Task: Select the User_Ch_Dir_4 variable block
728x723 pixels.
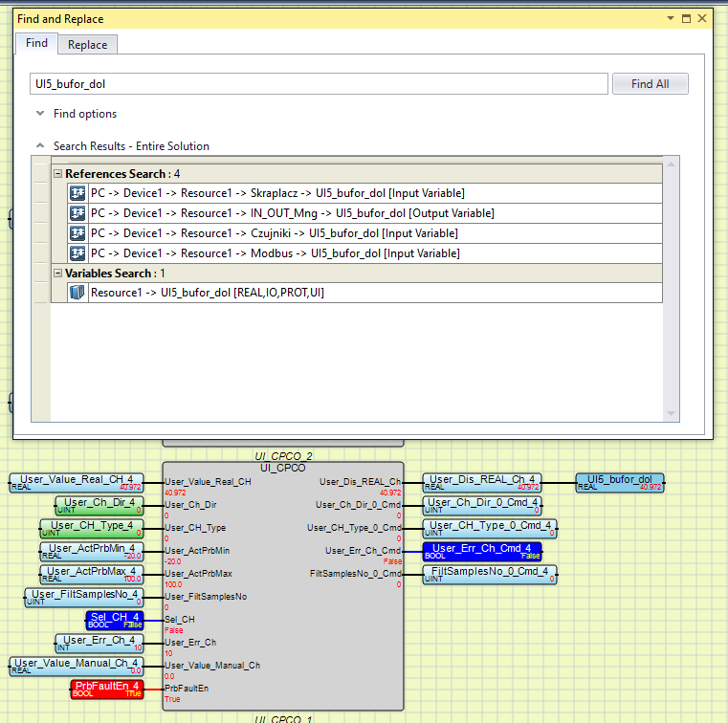Action: coord(99,505)
